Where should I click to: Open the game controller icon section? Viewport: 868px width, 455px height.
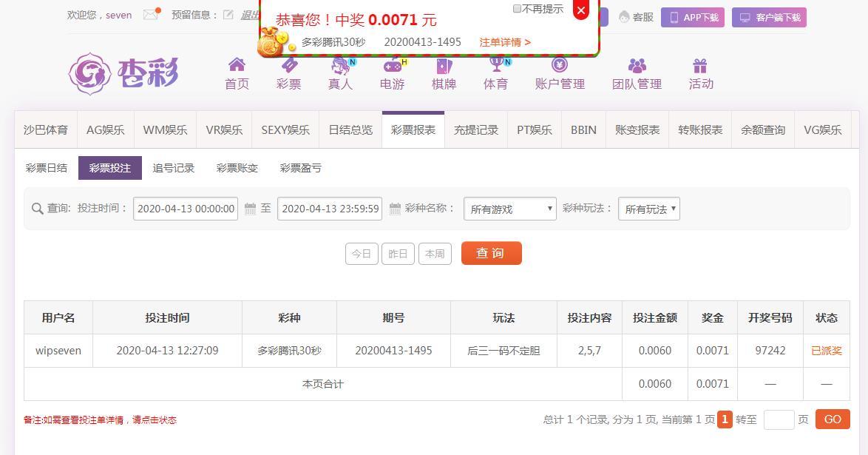pyautogui.click(x=392, y=66)
